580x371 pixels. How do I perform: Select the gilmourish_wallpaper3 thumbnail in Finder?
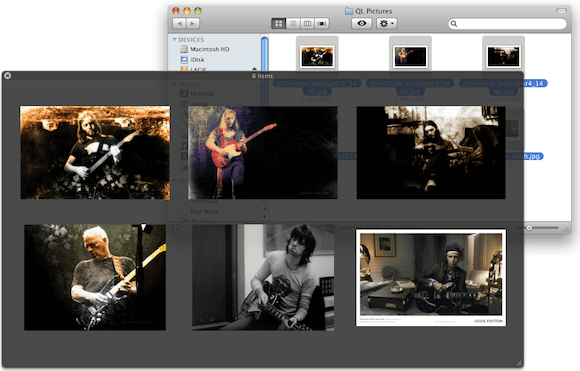coord(410,57)
